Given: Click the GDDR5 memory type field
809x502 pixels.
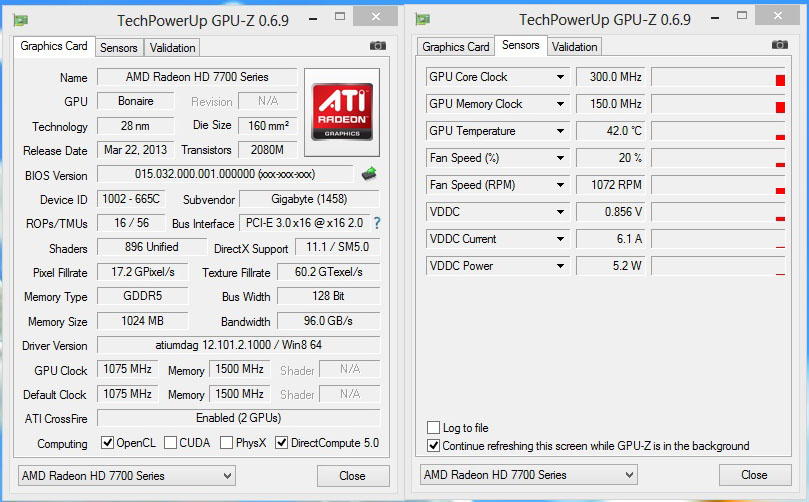Looking at the screenshot, I should point(143,296).
